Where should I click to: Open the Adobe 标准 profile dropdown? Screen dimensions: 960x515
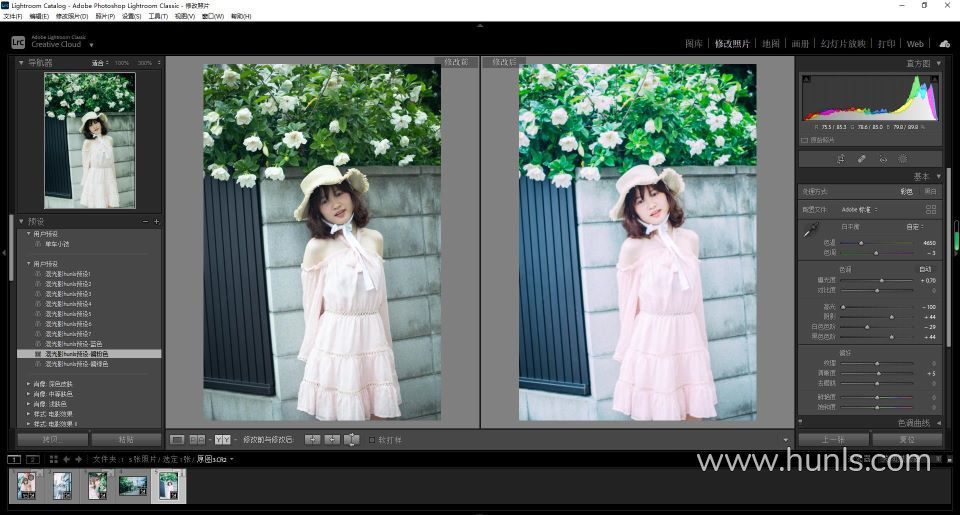[x=860, y=209]
